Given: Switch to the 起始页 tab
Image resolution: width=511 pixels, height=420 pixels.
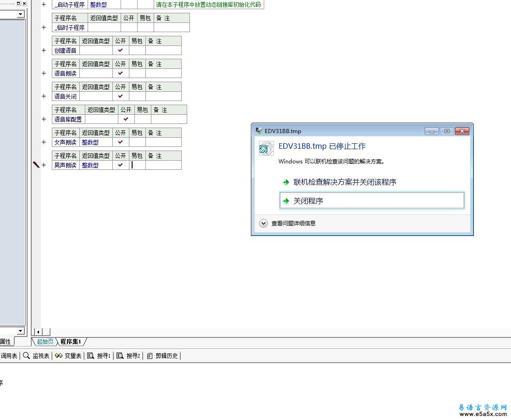Looking at the screenshot, I should pos(45,342).
